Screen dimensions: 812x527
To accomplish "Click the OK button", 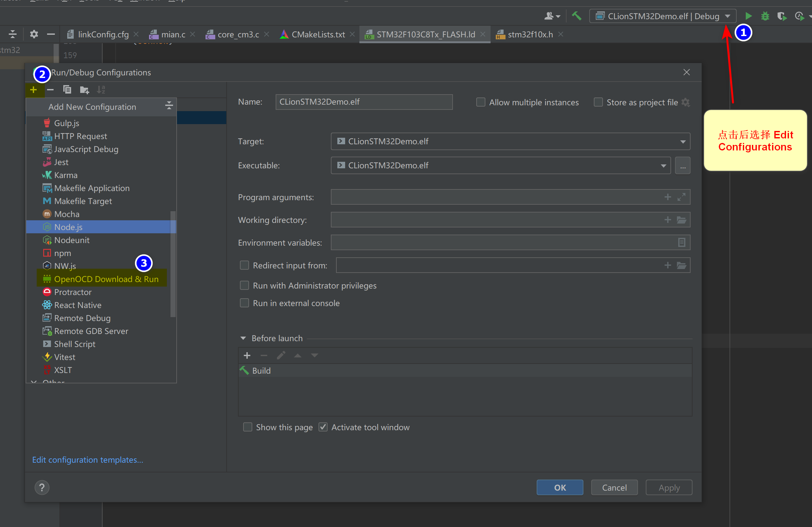I will tap(559, 487).
